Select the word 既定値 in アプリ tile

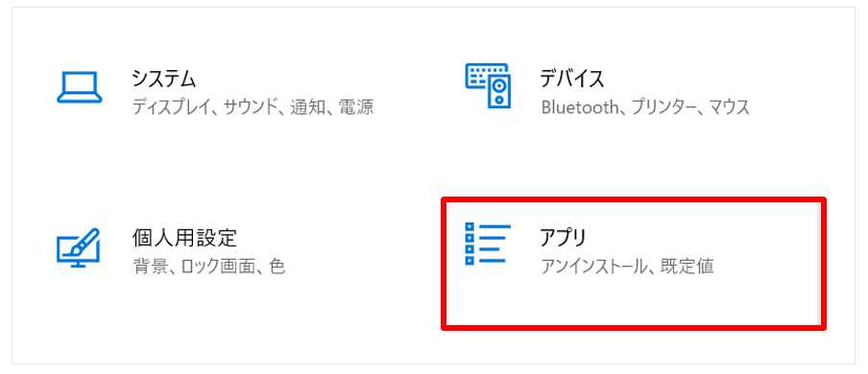[x=687, y=267]
